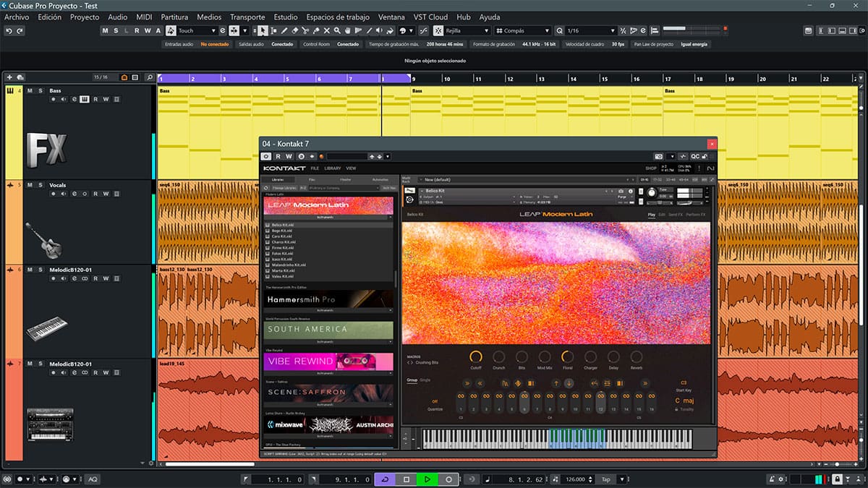Select the Zoom magnifier tool
This screenshot has width=868, height=488.
tap(337, 31)
